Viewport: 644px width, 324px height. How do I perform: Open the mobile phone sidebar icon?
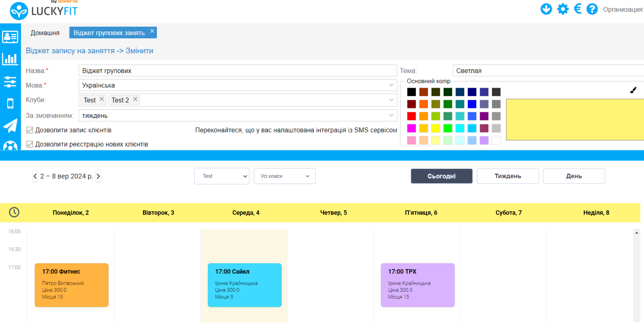[x=10, y=104]
